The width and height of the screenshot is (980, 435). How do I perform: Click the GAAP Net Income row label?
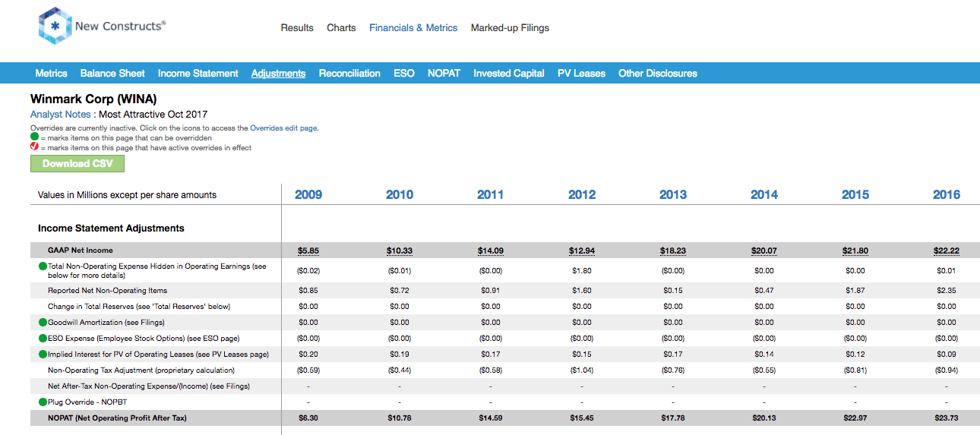point(81,251)
